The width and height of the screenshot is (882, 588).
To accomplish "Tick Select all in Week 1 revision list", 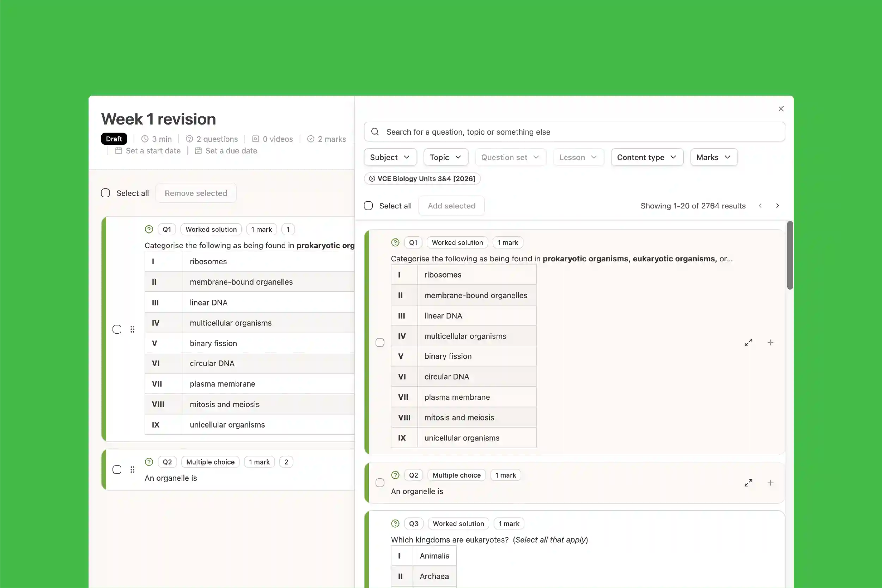I will tap(106, 193).
